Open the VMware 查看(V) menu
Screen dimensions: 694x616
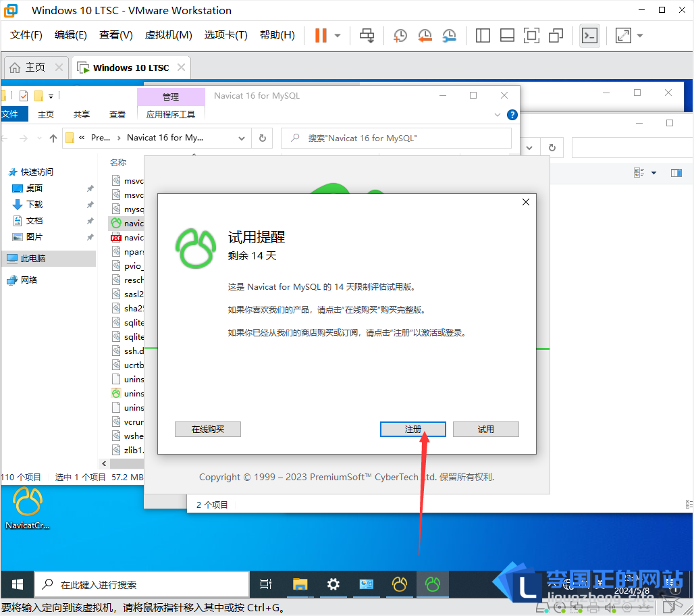pos(116,35)
